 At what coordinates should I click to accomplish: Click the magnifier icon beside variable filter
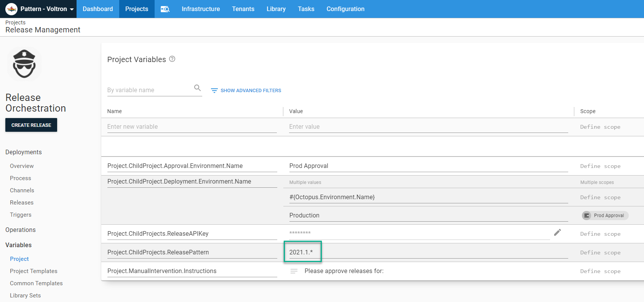[197, 88]
